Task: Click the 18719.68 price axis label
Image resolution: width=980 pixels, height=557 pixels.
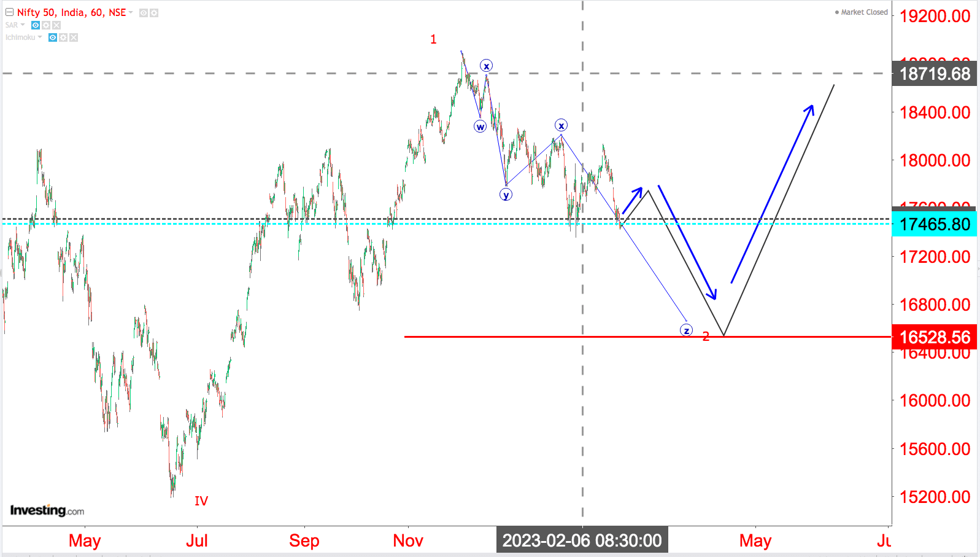Action: point(935,74)
